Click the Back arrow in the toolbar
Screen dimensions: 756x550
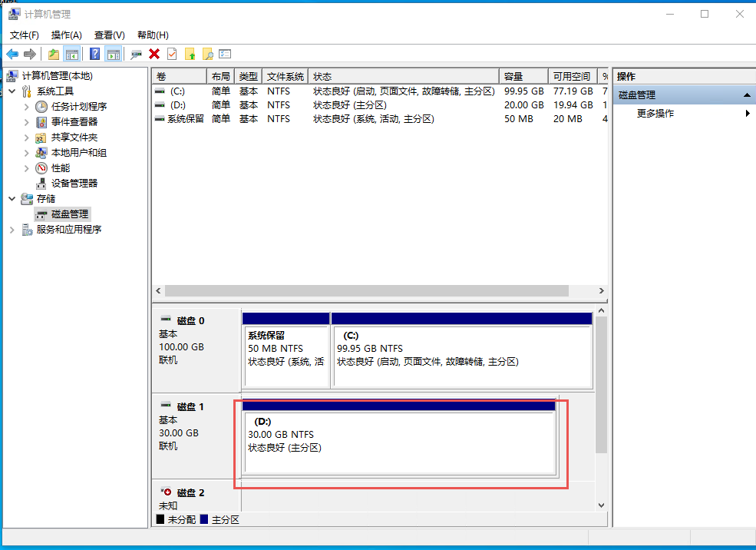[x=12, y=54]
